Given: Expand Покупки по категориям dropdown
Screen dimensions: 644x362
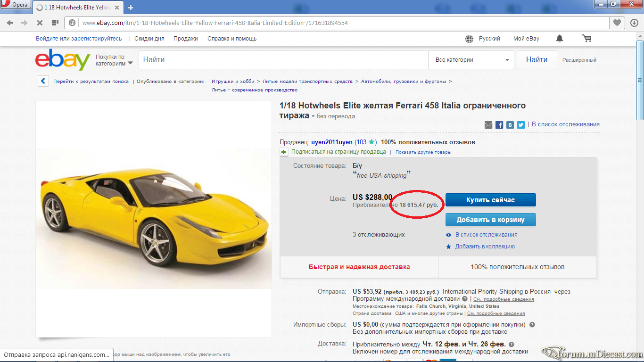Looking at the screenshot, I should pos(114,60).
